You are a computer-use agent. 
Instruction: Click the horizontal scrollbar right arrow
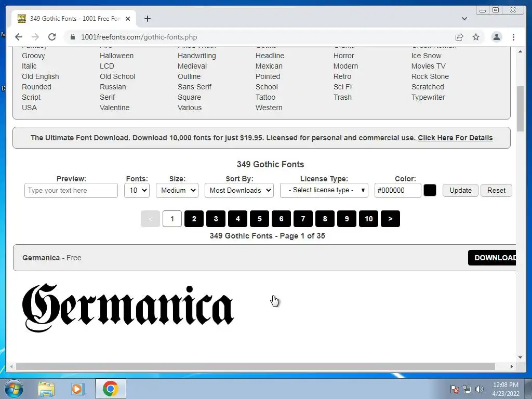[x=512, y=366]
